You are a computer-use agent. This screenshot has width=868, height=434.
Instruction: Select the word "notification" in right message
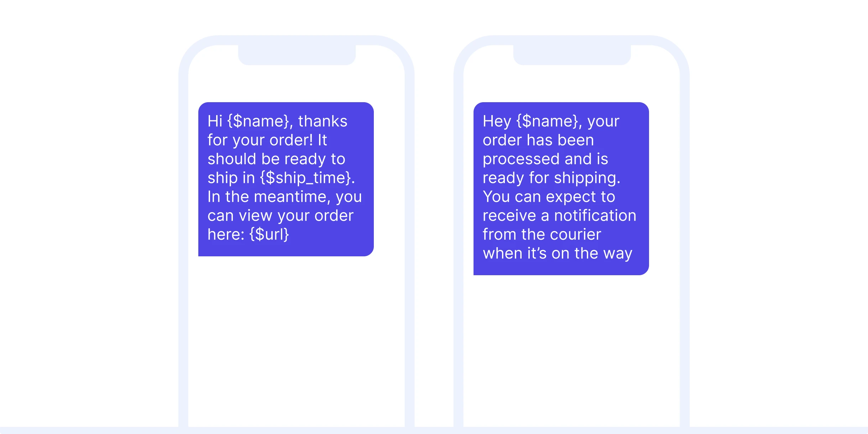(595, 216)
